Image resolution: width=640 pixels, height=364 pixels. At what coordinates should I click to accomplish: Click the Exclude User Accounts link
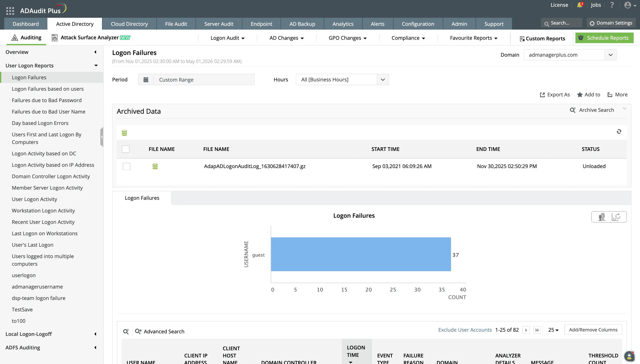coord(465,330)
